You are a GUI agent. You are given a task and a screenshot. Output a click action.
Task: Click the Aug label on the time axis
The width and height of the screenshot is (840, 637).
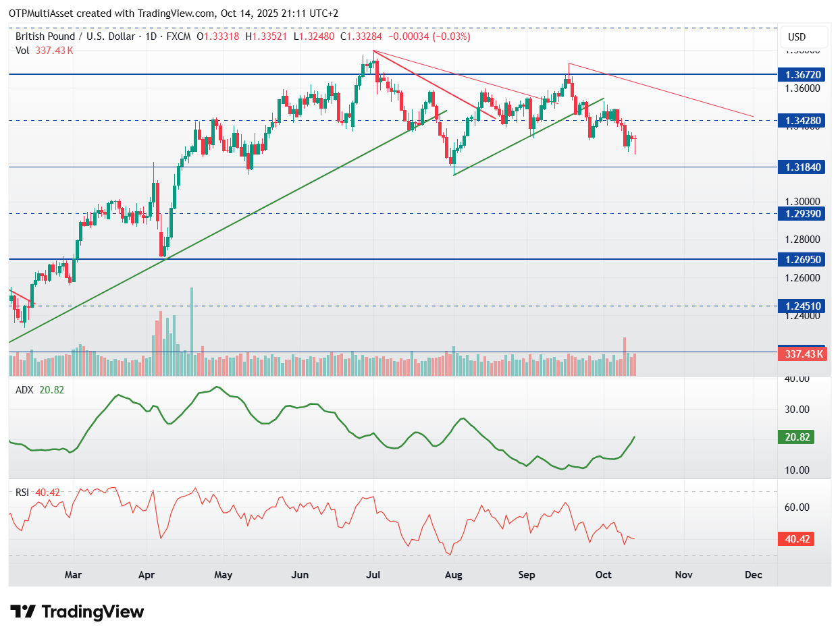(454, 575)
